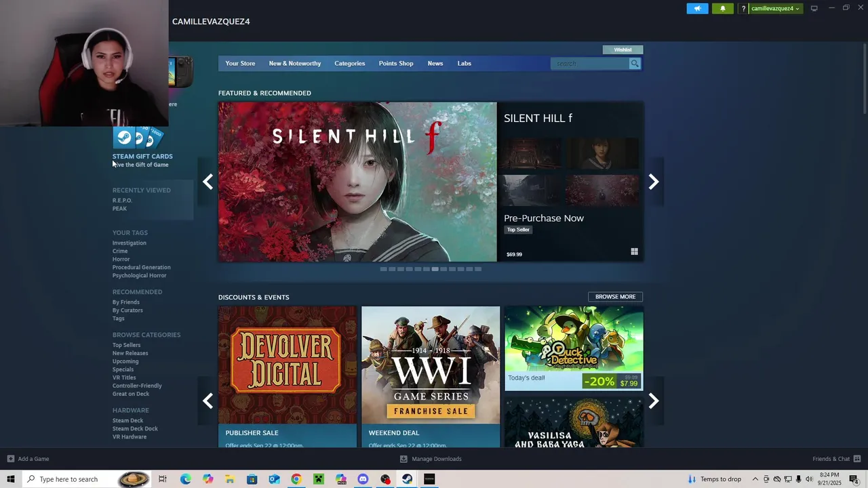The height and width of the screenshot is (488, 868).
Task: Open Google Chrome from the taskbar
Action: click(296, 479)
